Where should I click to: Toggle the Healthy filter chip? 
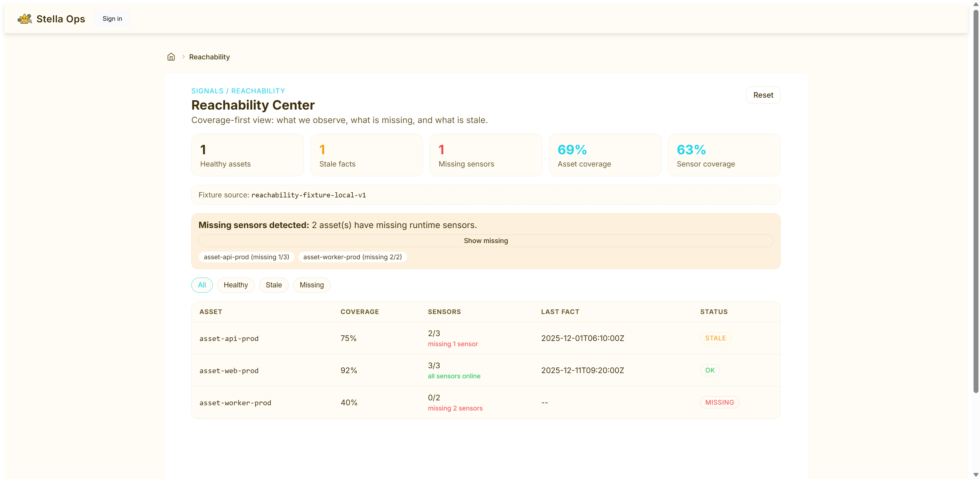[235, 285]
